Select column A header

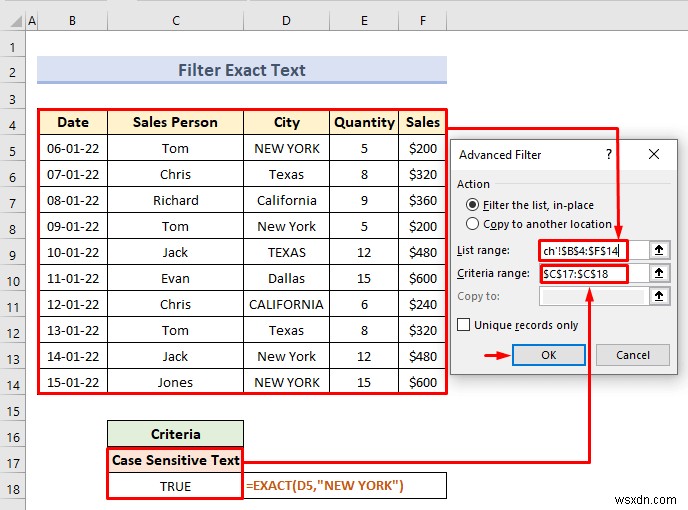[32, 21]
